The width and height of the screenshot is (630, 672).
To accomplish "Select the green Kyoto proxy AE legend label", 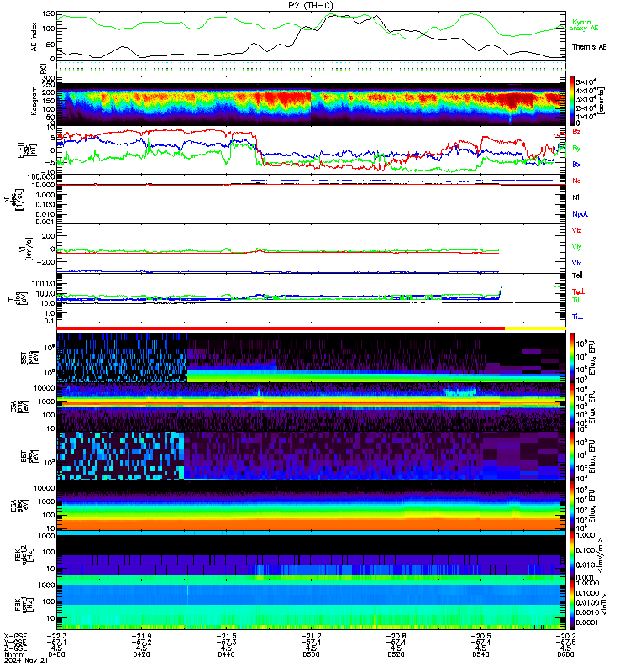I will pyautogui.click(x=583, y=25).
